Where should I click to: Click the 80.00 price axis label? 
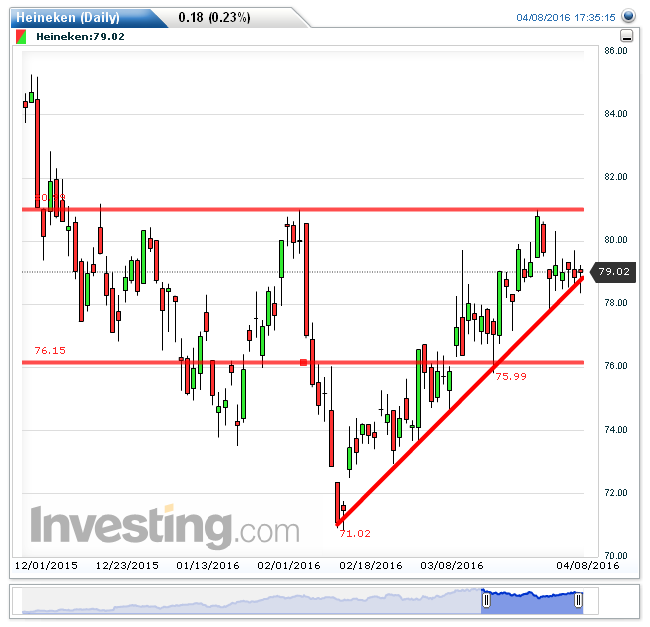pos(616,240)
